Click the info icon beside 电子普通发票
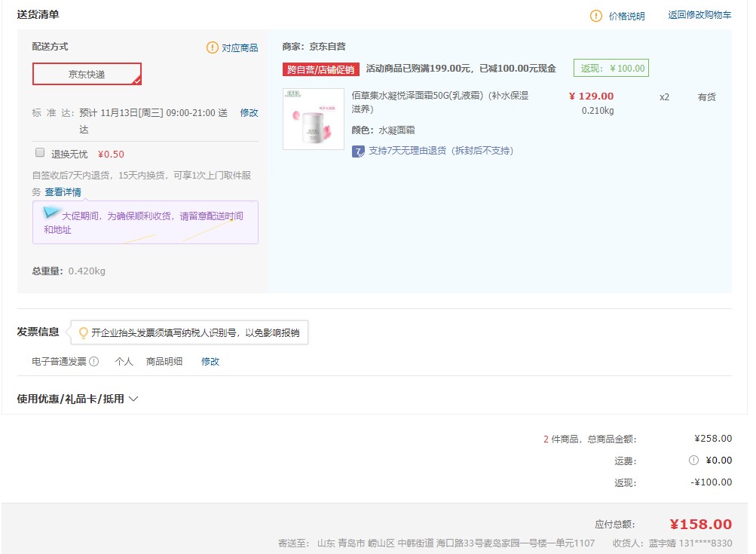Image resolution: width=756 pixels, height=554 pixels. pos(94,361)
